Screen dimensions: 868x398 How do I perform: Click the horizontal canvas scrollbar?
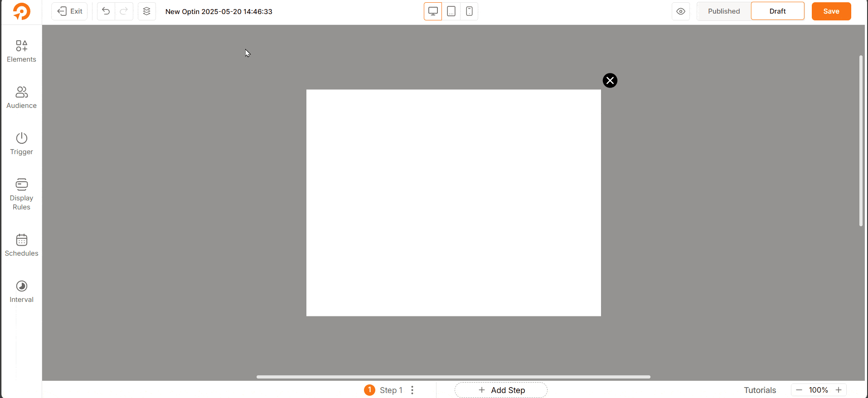453,377
